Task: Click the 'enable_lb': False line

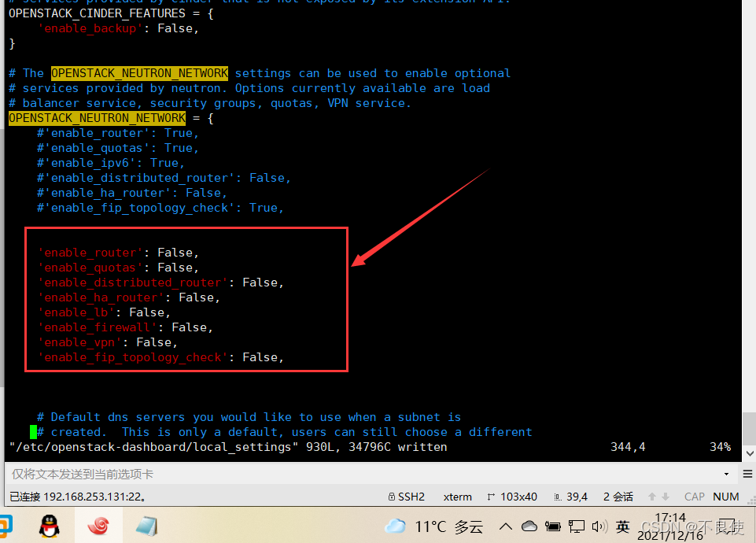Action: 104,312
